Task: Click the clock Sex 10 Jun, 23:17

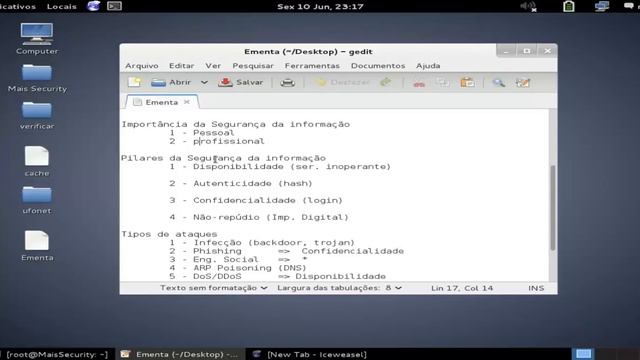Action: point(320,6)
